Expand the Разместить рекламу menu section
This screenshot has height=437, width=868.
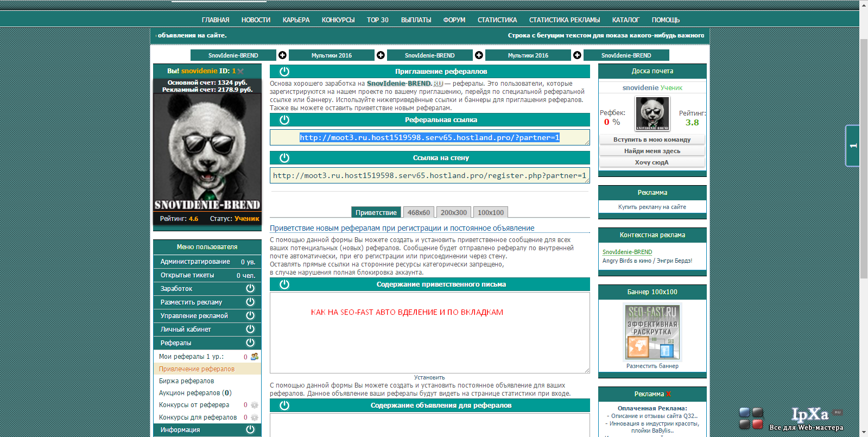(207, 302)
